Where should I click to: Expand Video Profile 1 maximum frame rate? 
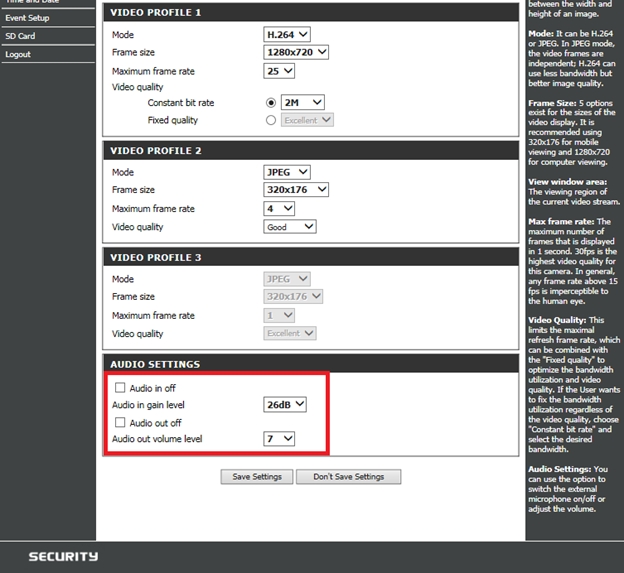(x=280, y=71)
